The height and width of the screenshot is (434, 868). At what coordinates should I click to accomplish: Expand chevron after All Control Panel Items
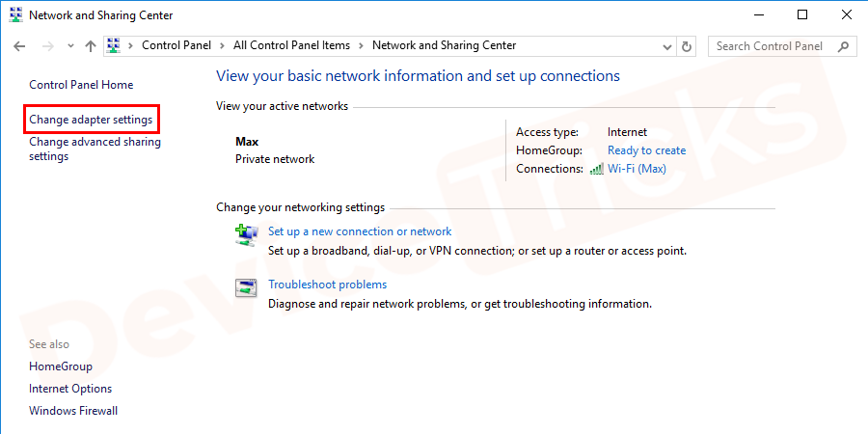point(362,45)
